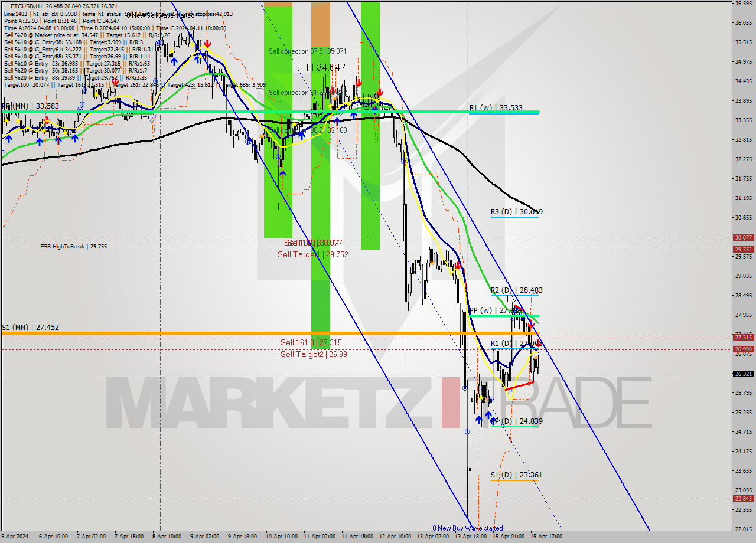Select 'Sell %20 @ Market price' line
This screenshot has height=543, width=756.
(x=87, y=35)
